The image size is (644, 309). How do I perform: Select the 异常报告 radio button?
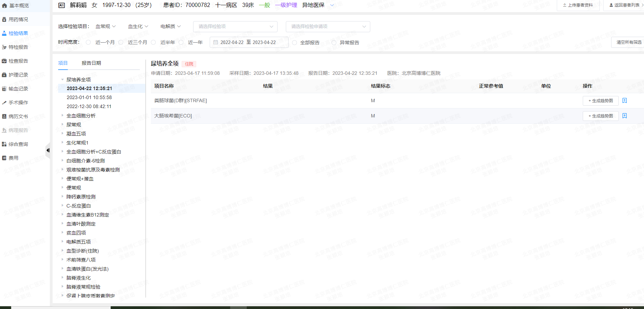(x=334, y=43)
